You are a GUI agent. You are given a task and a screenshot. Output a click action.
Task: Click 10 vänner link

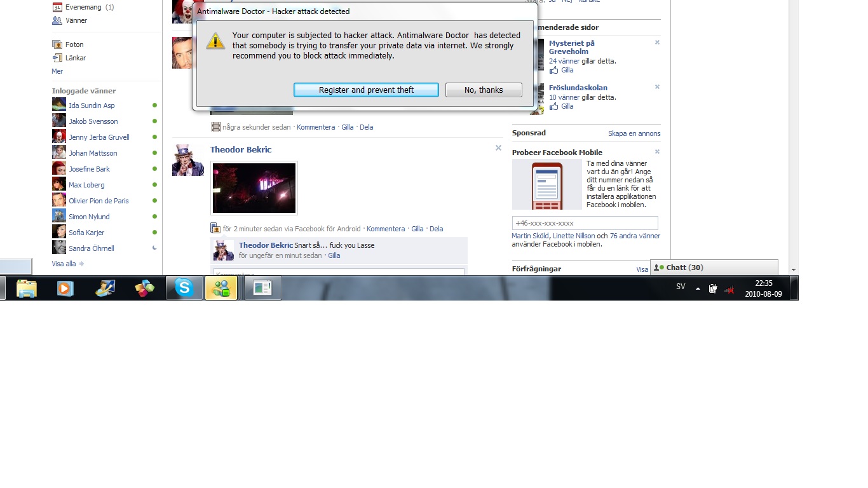coord(564,97)
